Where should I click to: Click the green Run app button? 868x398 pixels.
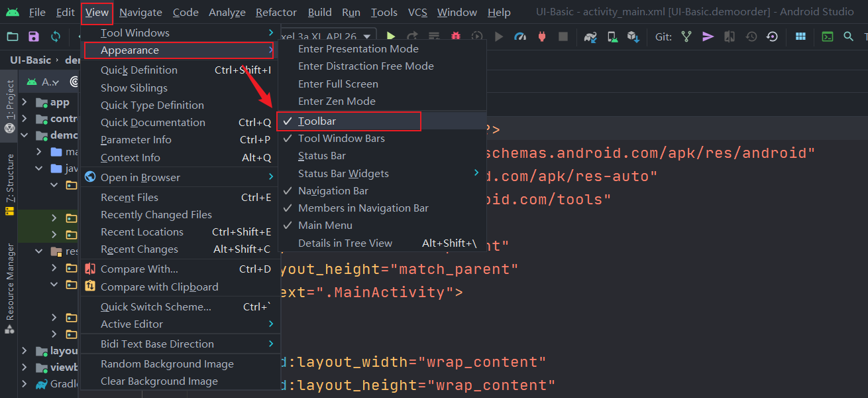pos(391,36)
